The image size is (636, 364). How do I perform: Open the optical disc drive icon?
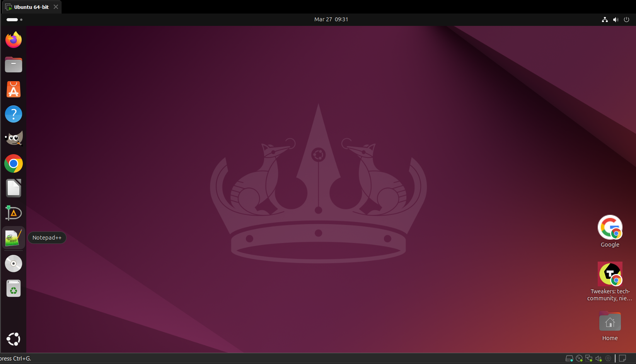(14, 264)
